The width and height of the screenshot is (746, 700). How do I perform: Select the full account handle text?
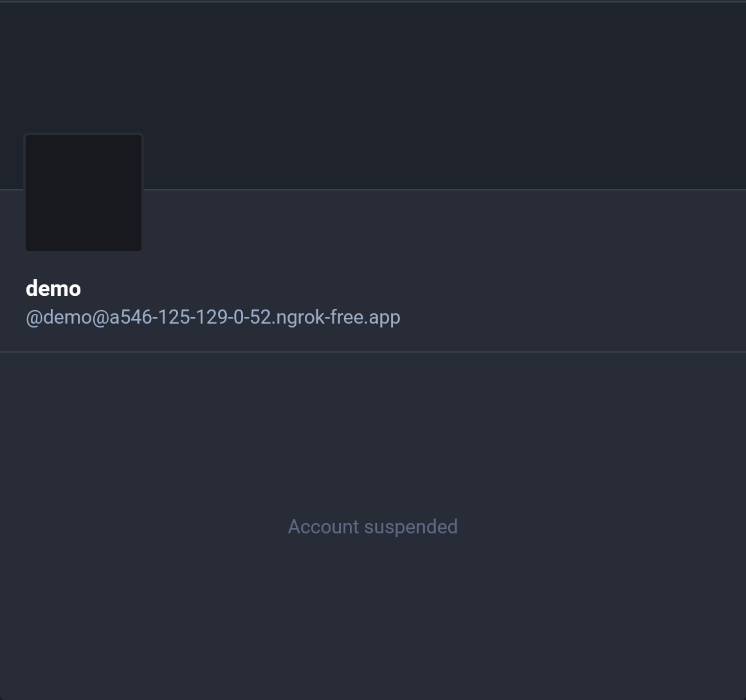(213, 317)
